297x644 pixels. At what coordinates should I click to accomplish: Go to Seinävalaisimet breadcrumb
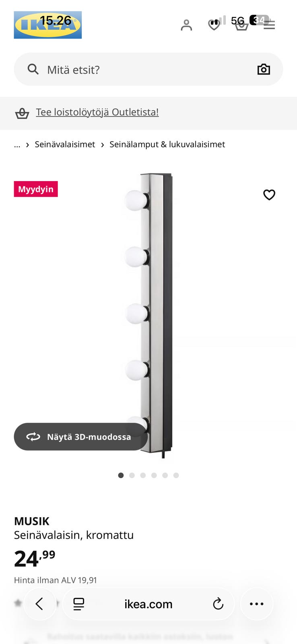pos(65,144)
